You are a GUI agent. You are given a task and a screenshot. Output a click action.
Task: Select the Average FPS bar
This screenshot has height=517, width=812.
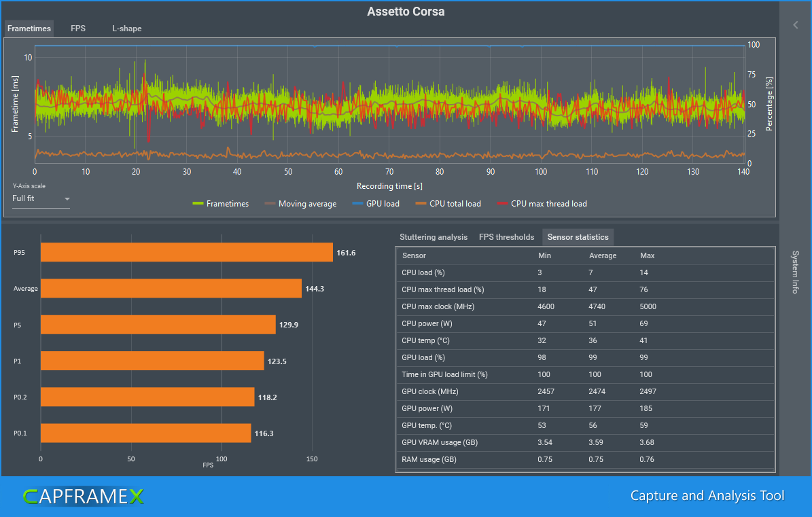point(171,289)
